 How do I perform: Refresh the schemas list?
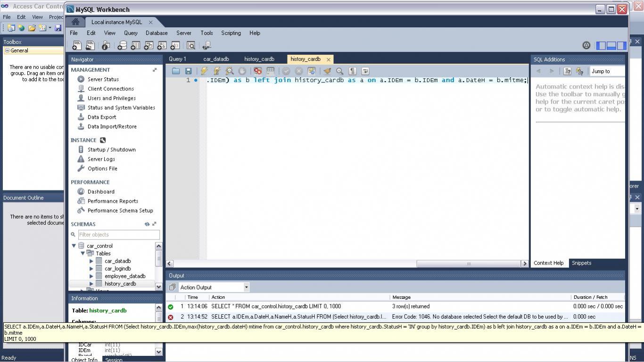click(x=147, y=224)
